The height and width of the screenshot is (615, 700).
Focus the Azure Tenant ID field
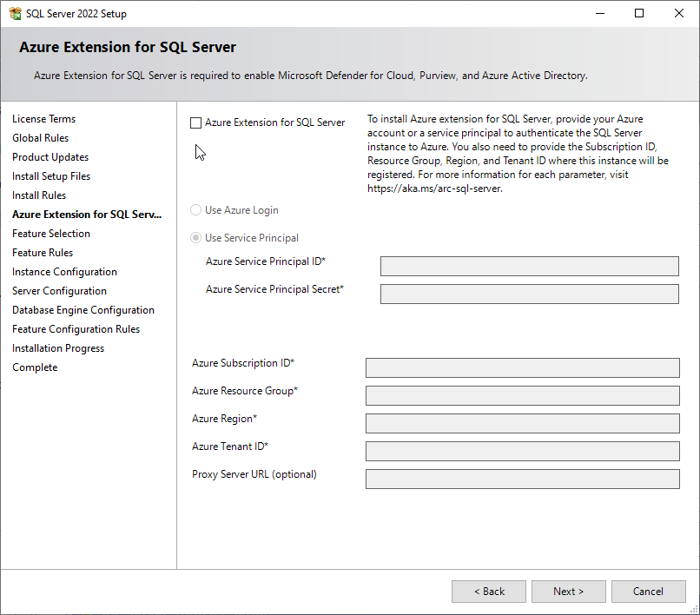pos(522,451)
